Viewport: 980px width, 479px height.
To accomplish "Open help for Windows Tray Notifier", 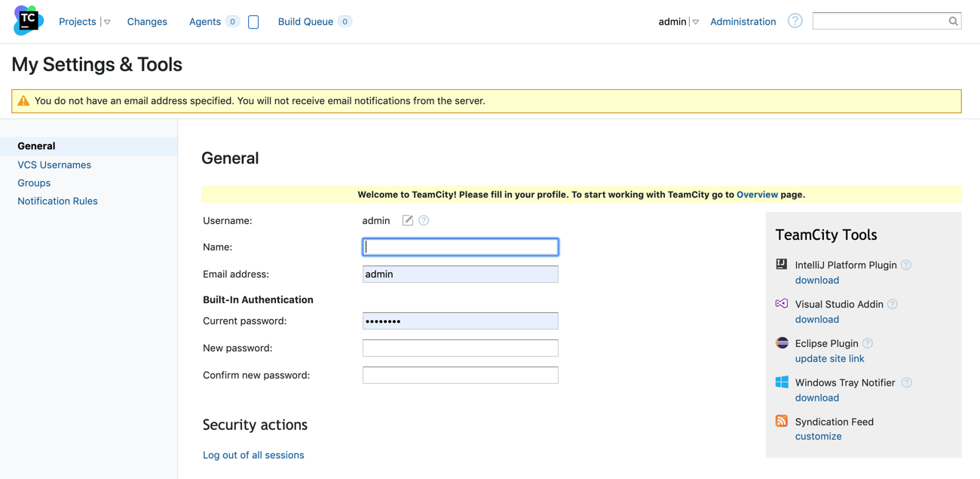I will [907, 382].
